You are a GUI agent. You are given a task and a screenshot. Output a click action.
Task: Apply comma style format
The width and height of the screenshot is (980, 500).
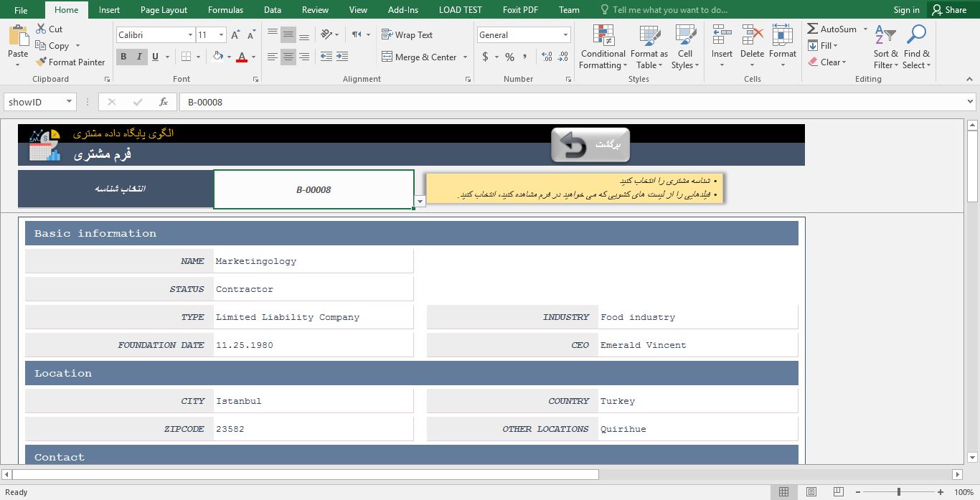pyautogui.click(x=525, y=57)
